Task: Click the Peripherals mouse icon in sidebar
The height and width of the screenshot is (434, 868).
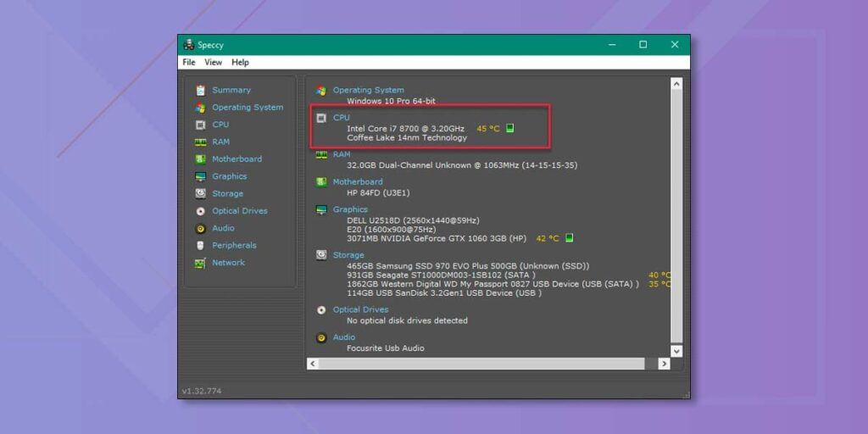Action: (x=200, y=245)
